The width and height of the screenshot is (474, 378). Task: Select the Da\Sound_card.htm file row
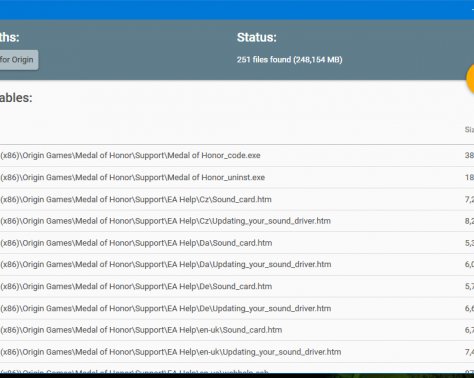[x=237, y=243]
